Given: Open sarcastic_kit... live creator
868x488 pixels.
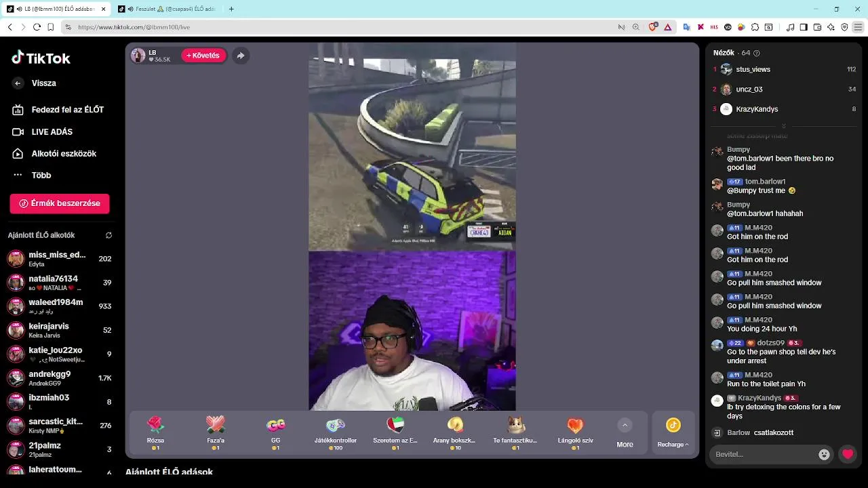Looking at the screenshot, I should (60, 426).
